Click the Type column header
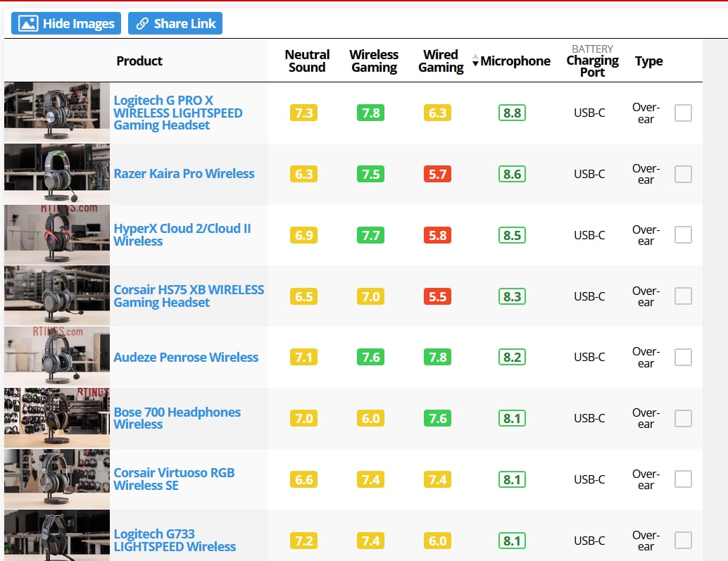This screenshot has width=728, height=561. pyautogui.click(x=648, y=61)
